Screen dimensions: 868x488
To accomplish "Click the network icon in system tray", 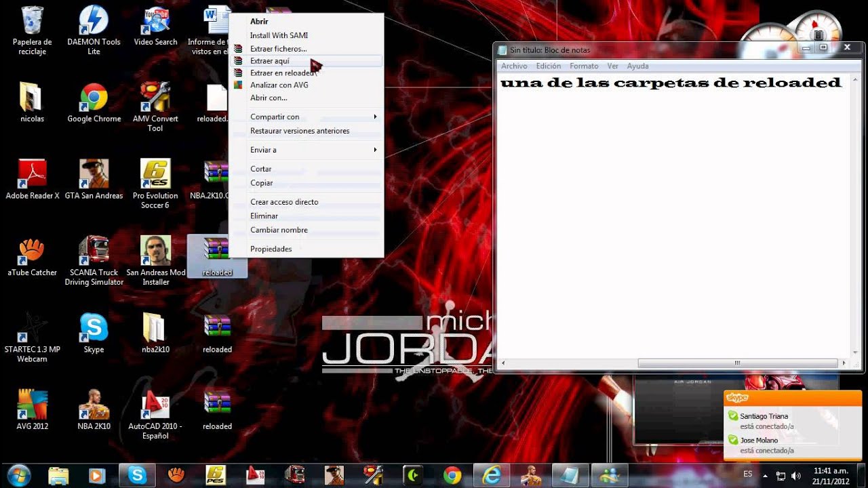I will point(781,476).
